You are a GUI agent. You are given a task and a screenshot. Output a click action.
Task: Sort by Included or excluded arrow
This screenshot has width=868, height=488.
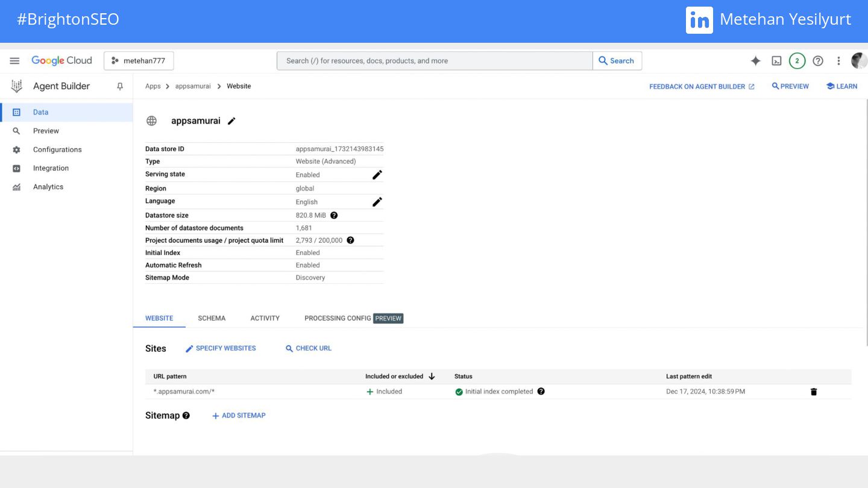(432, 376)
